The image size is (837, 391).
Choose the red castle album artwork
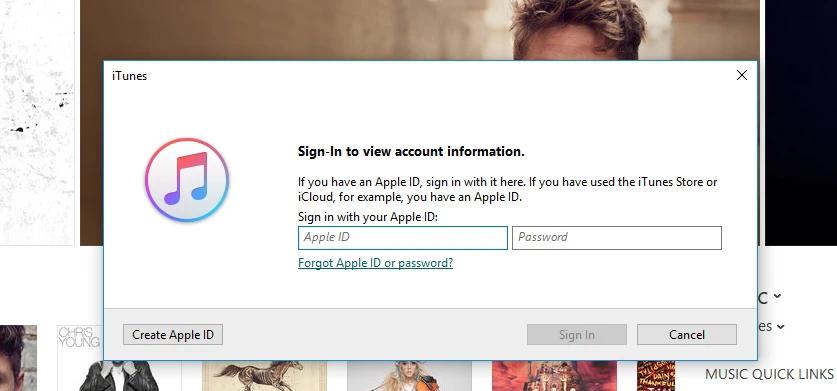pos(554,376)
